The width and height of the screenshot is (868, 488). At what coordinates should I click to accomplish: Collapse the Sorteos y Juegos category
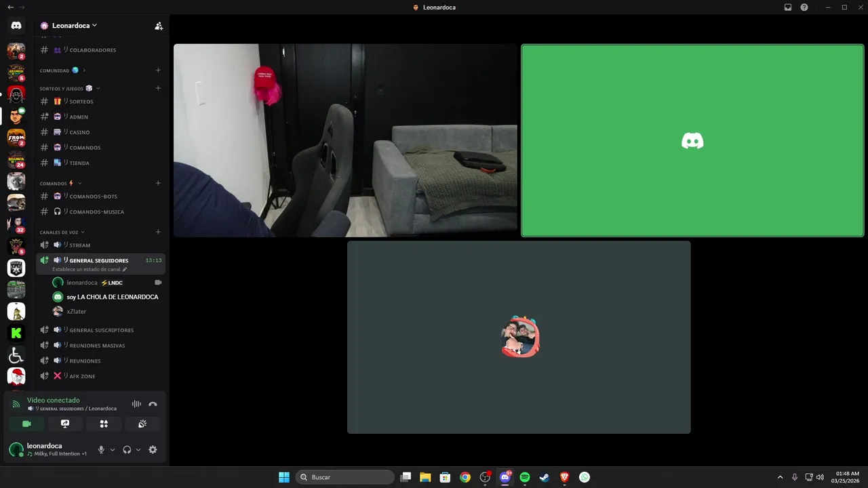click(x=98, y=88)
